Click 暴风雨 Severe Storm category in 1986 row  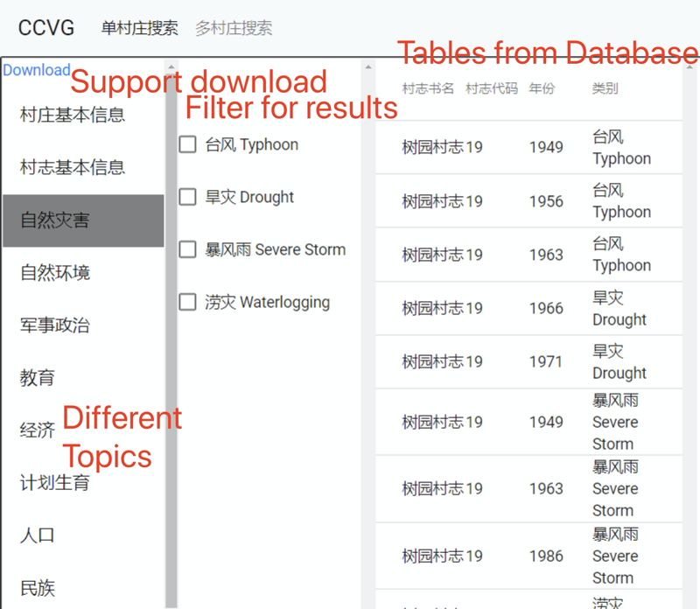point(615,556)
